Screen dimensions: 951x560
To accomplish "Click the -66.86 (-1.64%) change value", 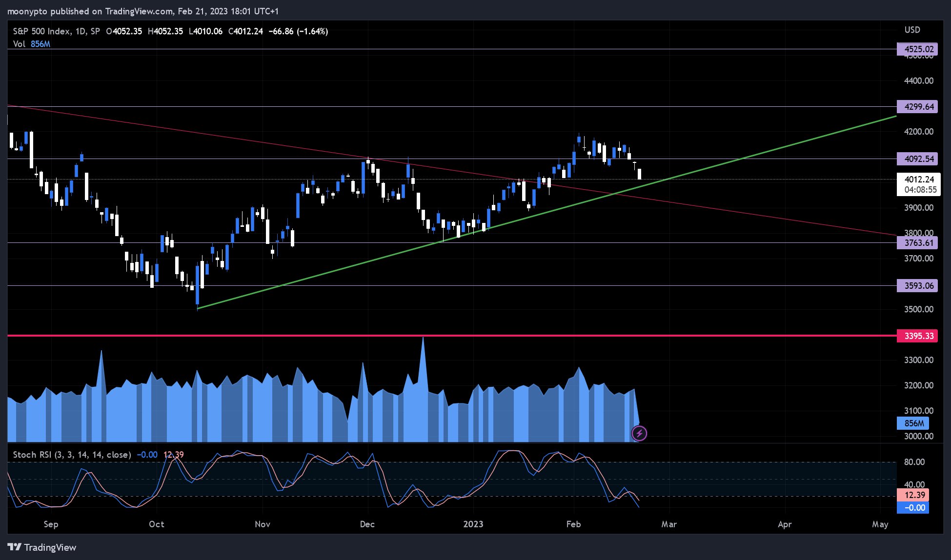I will pos(298,31).
